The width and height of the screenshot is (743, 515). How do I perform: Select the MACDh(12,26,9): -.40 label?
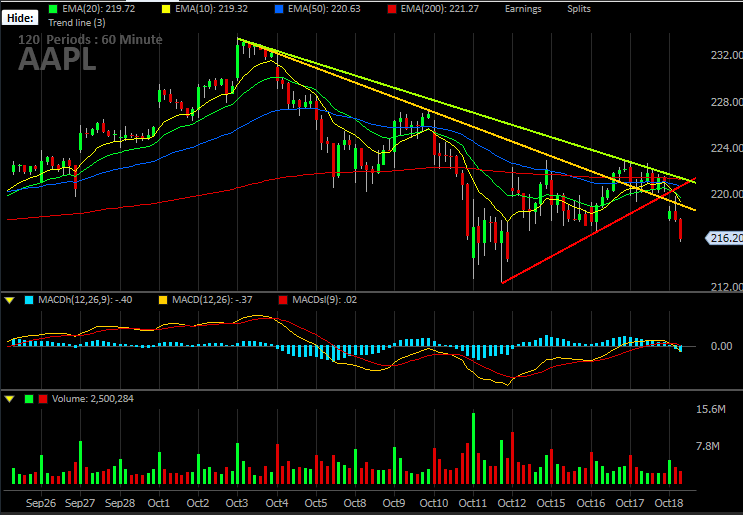click(x=85, y=299)
